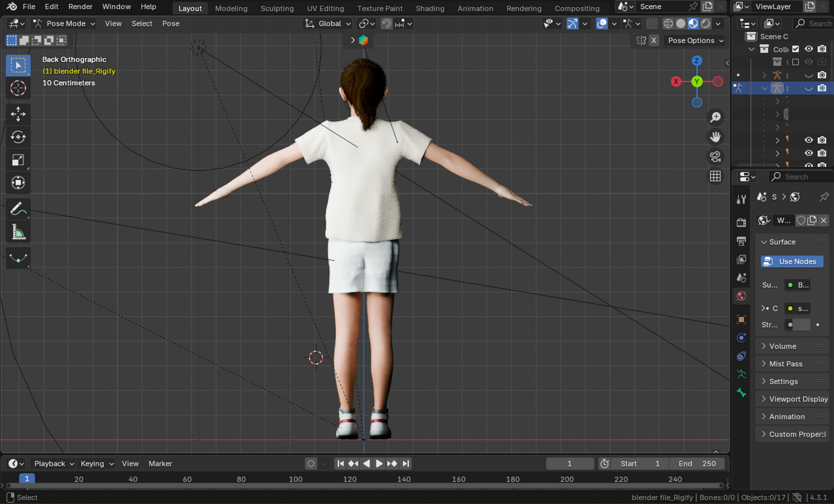Open the Tool properties tab
834x504 pixels.
pos(741,199)
